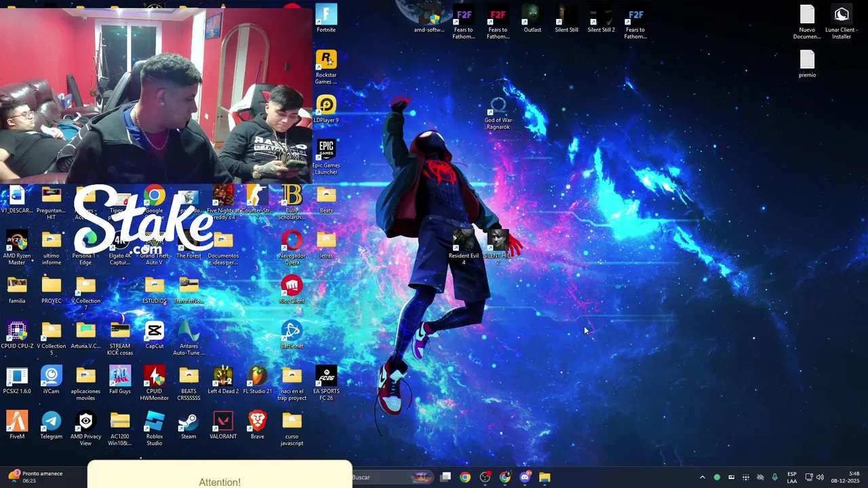The width and height of the screenshot is (868, 488).
Task: Launch Rockstar Games Launcher shortcut
Action: point(326,67)
